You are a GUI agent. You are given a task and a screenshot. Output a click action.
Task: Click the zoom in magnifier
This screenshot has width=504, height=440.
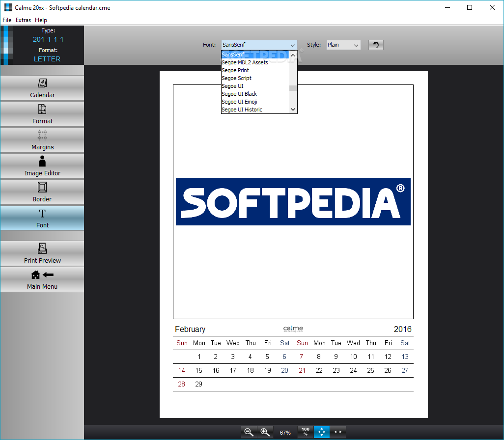coord(265,432)
